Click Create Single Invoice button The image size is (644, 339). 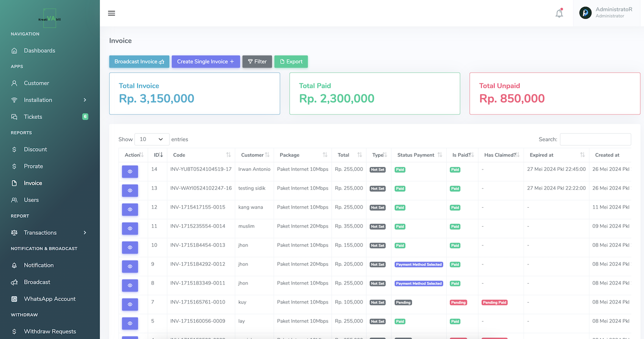click(x=205, y=62)
